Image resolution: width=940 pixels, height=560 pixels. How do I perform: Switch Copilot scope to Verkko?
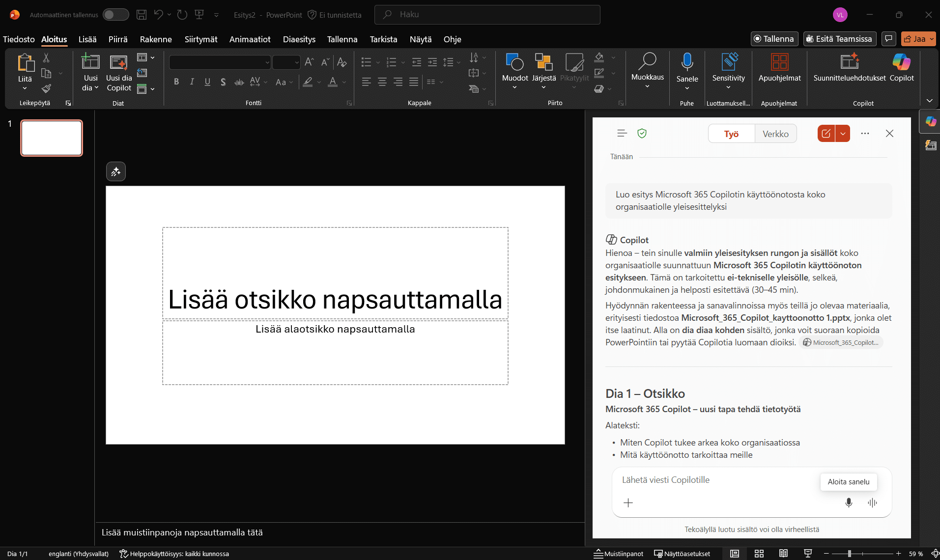click(775, 134)
